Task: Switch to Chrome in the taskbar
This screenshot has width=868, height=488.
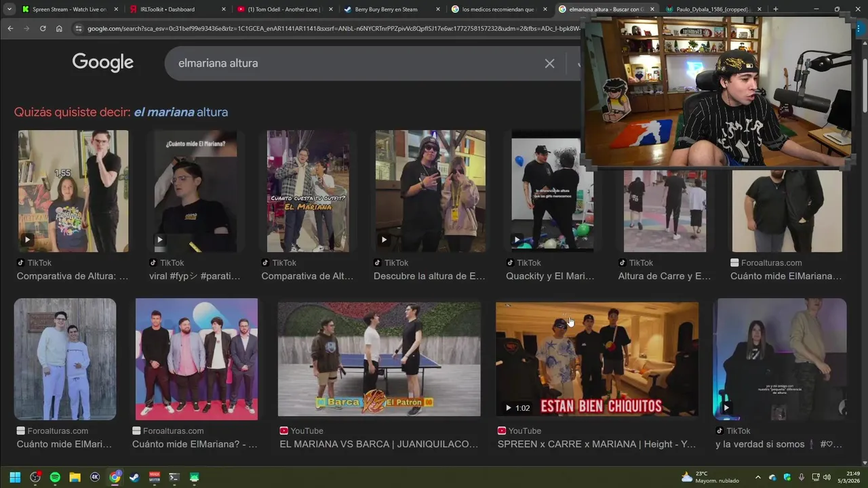Action: [x=115, y=477]
